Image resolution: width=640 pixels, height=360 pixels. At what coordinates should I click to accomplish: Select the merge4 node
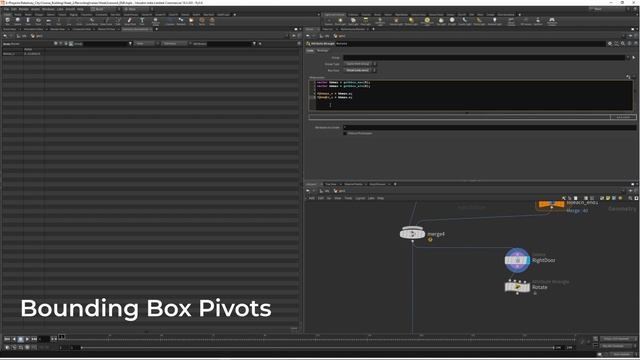coord(412,234)
